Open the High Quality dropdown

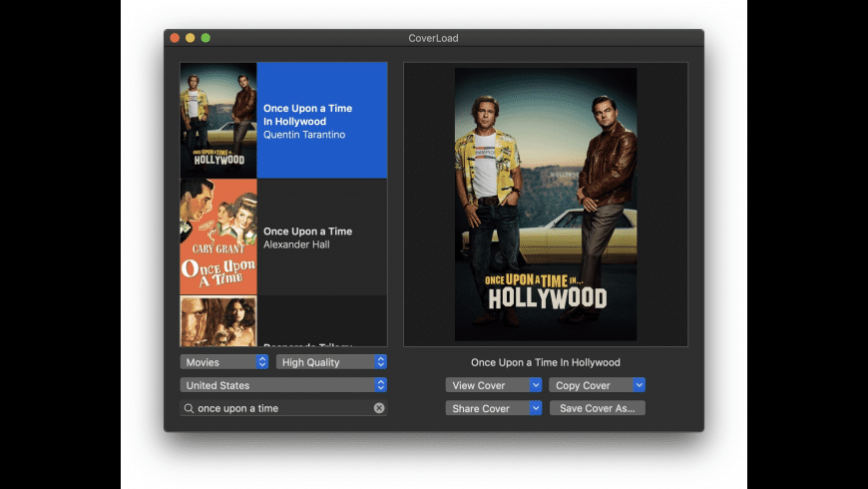[331, 362]
